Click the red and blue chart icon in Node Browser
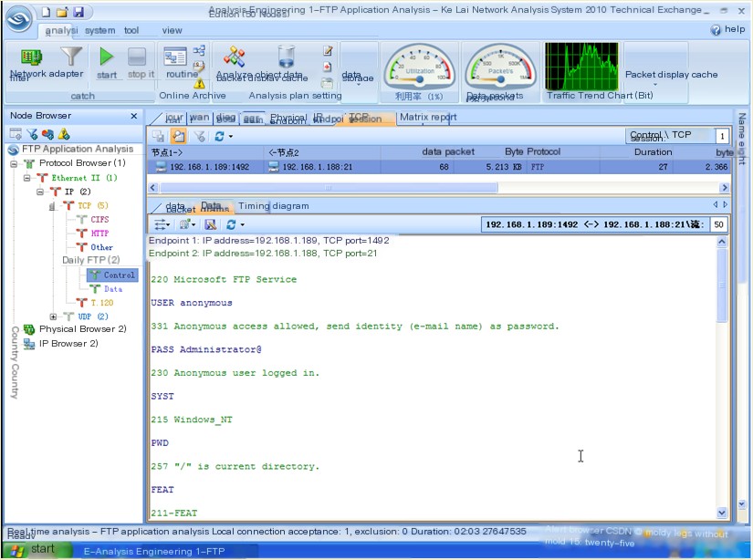This screenshot has width=753, height=560. (x=48, y=134)
